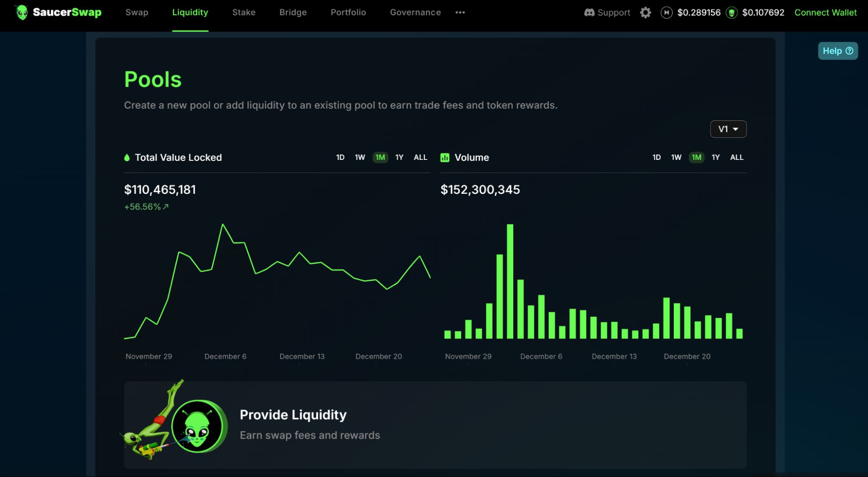
Task: Click the SaucerSwap alien logo
Action: pyautogui.click(x=22, y=13)
